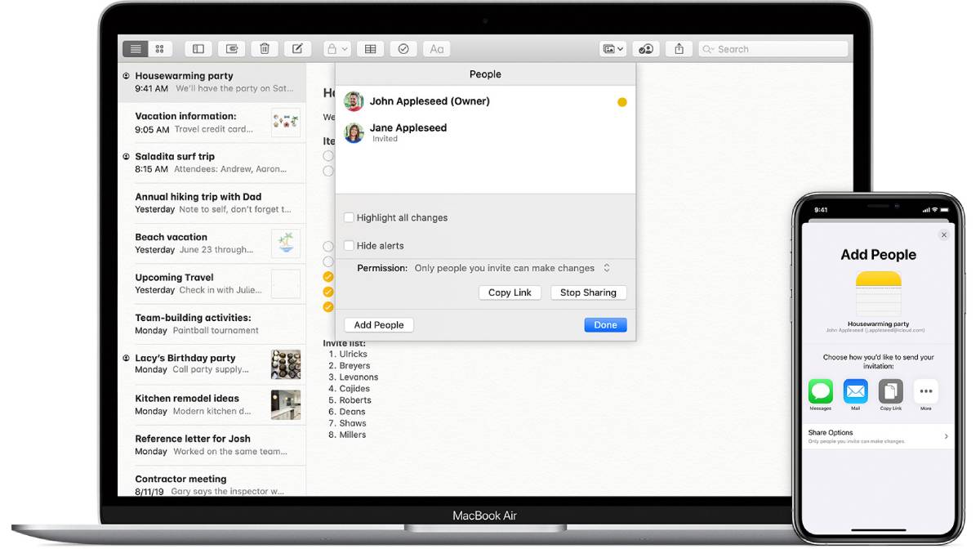Close Add People sheet on iPhone
The height and width of the screenshot is (549, 980).
tap(944, 234)
